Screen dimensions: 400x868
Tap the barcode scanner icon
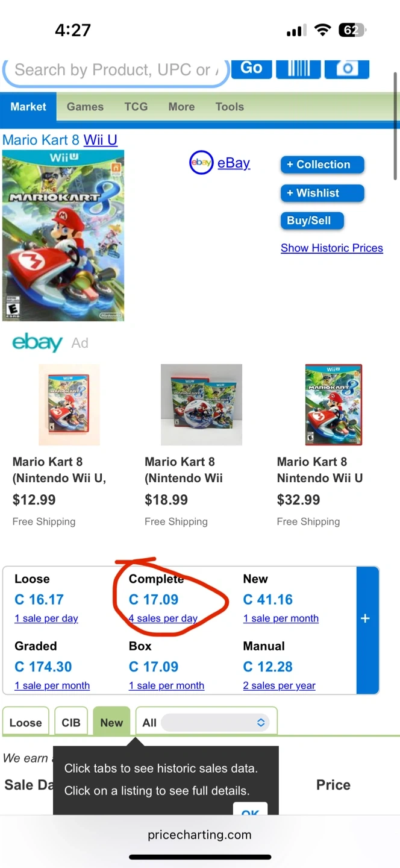[299, 68]
